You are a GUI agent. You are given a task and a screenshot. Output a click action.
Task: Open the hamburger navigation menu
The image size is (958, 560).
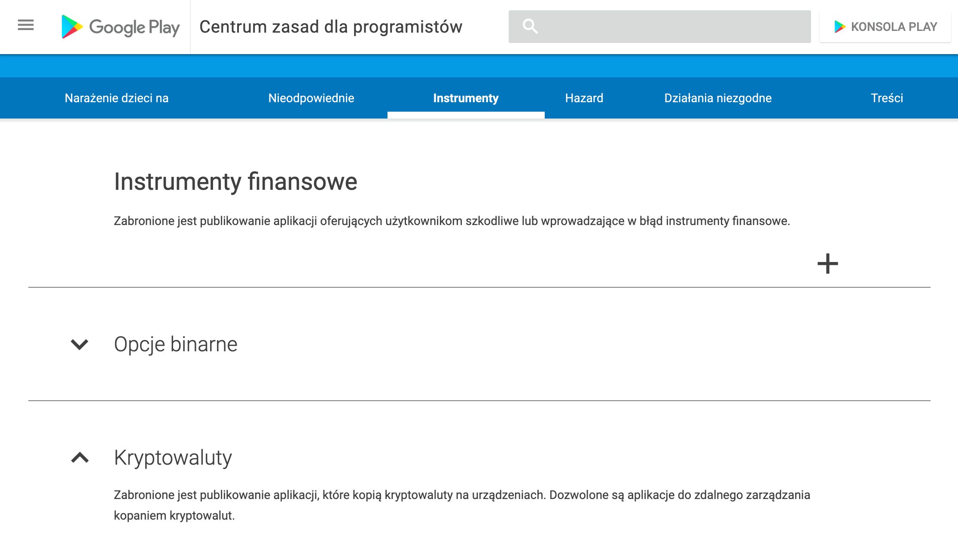point(26,25)
